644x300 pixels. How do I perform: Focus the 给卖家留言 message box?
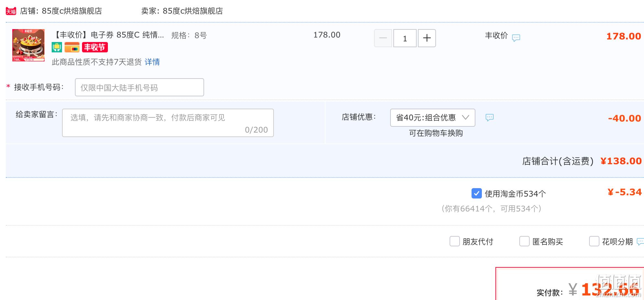pyautogui.click(x=168, y=123)
